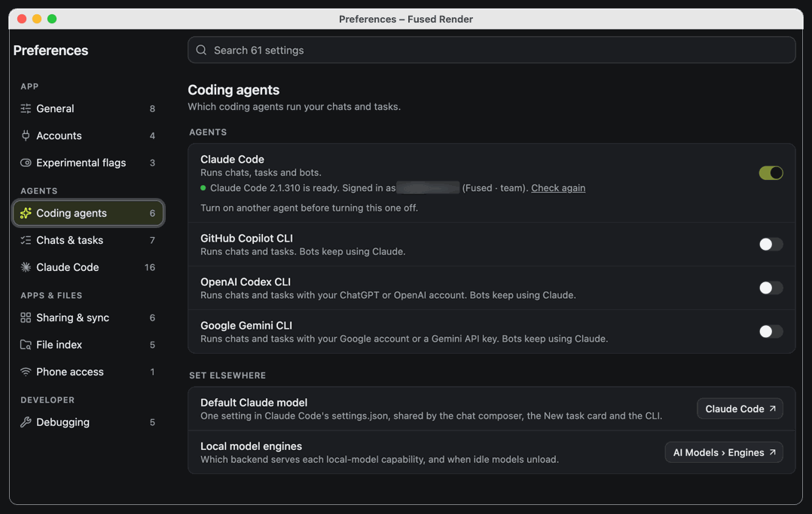Screen dimensions: 812x514
Task: Click the Local model engines label
Action: 251,446
